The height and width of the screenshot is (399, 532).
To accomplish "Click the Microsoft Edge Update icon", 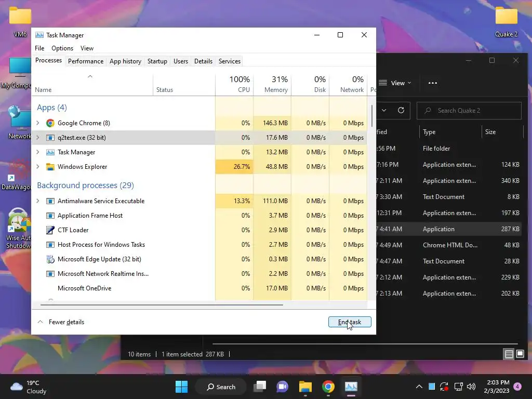I will (x=50, y=259).
